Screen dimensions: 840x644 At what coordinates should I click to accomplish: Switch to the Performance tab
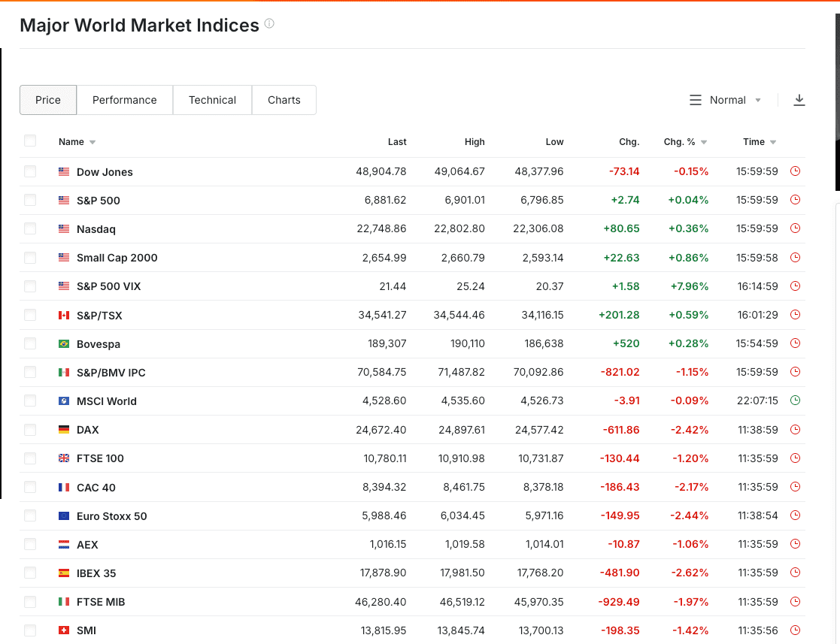[x=125, y=100]
